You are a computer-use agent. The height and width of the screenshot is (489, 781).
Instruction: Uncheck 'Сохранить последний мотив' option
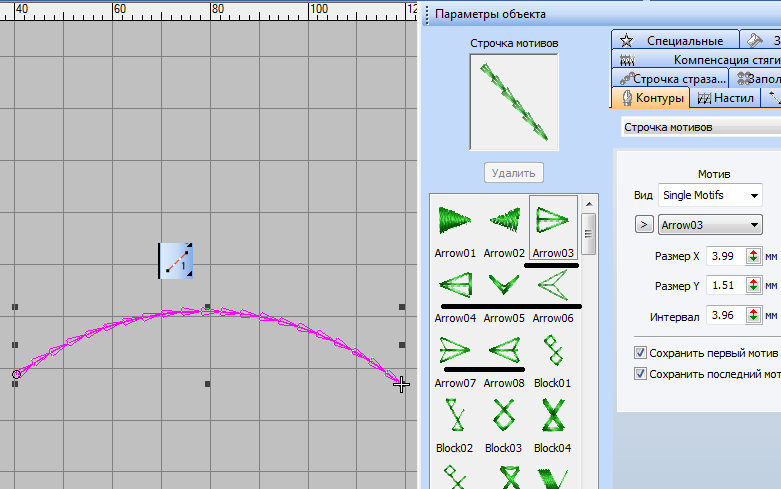pos(641,374)
